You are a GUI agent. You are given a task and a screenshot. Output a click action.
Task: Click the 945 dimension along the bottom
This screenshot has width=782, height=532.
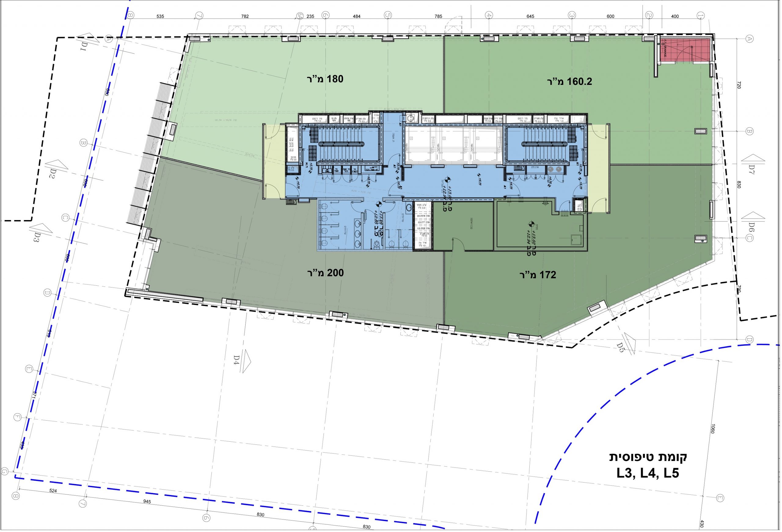click(x=147, y=501)
